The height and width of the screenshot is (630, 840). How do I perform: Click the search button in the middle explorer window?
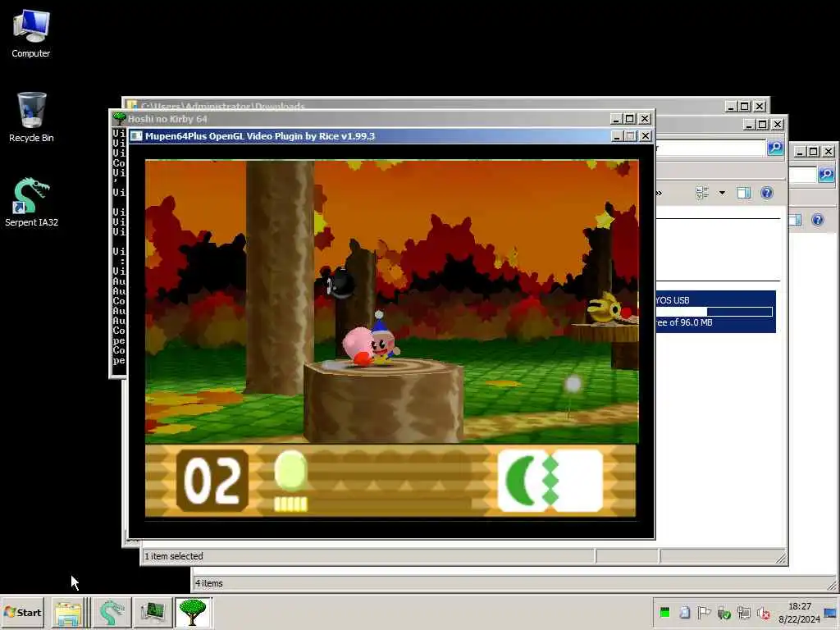coord(775,148)
